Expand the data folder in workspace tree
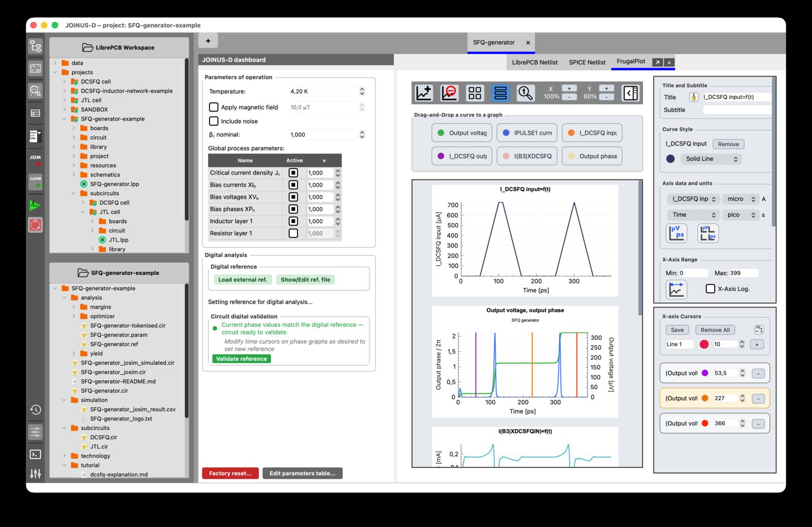 click(55, 63)
